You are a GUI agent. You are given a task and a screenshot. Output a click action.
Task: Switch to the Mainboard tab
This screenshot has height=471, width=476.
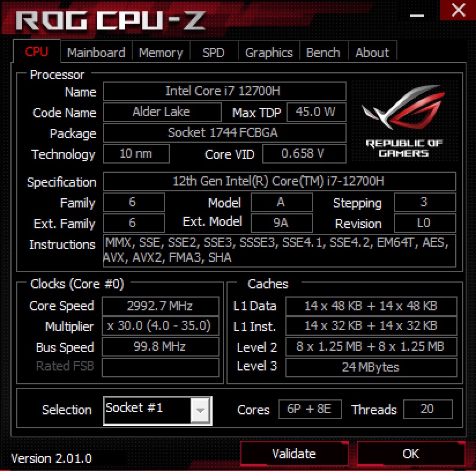coord(96,53)
